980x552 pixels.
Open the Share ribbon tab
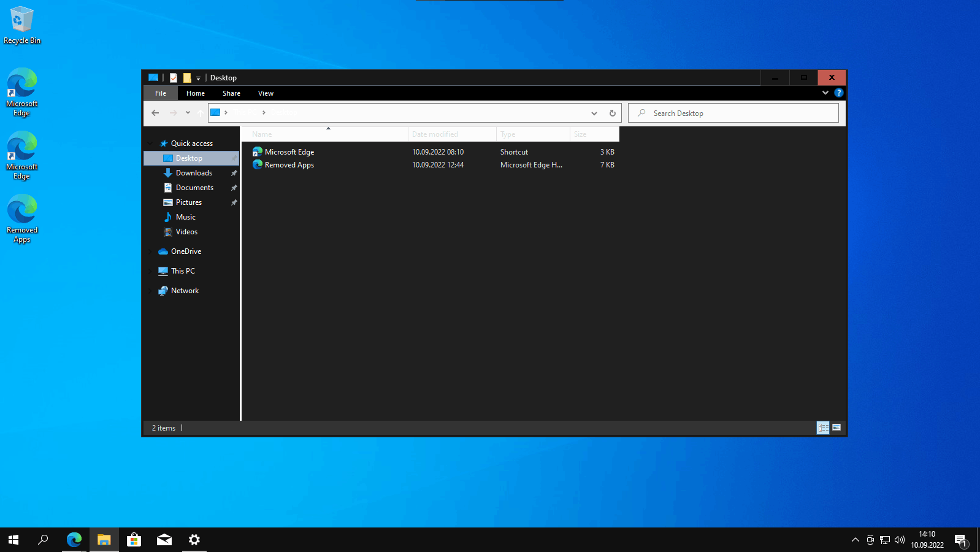click(231, 93)
